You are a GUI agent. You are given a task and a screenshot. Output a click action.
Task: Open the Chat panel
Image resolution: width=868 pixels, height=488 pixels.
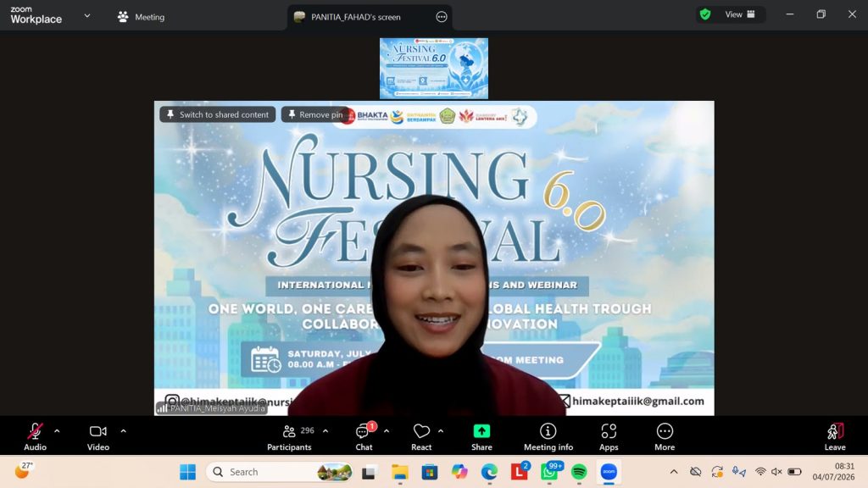coord(364,436)
